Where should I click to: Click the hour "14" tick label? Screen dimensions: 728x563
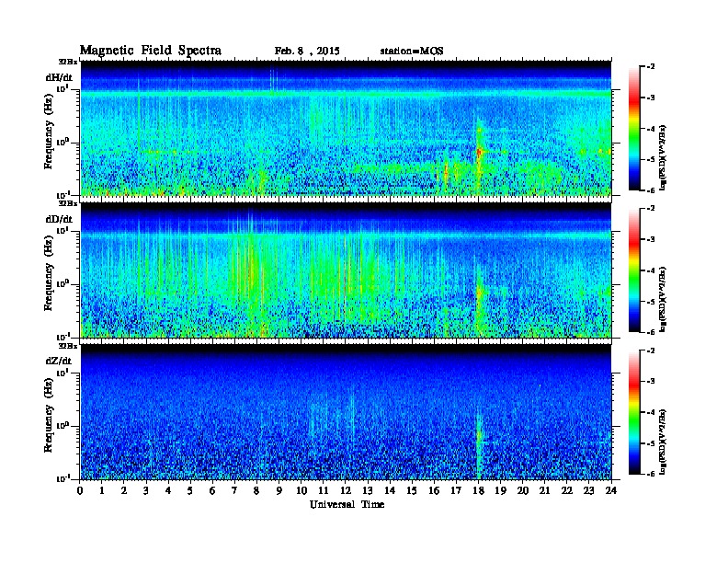[390, 491]
